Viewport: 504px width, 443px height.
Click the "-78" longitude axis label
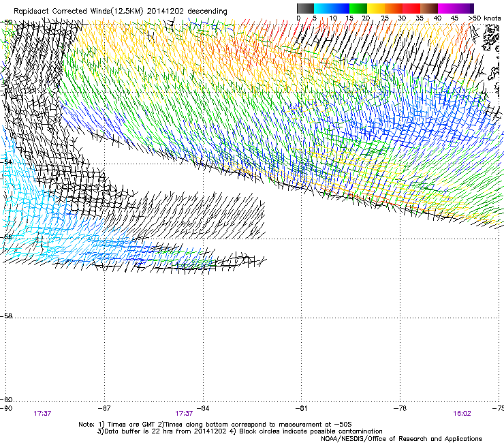tap(400, 408)
